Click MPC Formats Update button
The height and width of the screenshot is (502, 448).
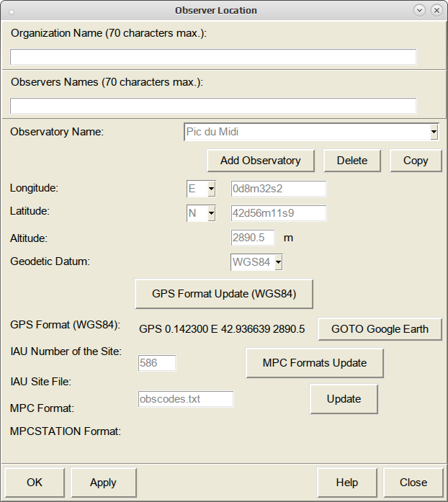(x=315, y=363)
